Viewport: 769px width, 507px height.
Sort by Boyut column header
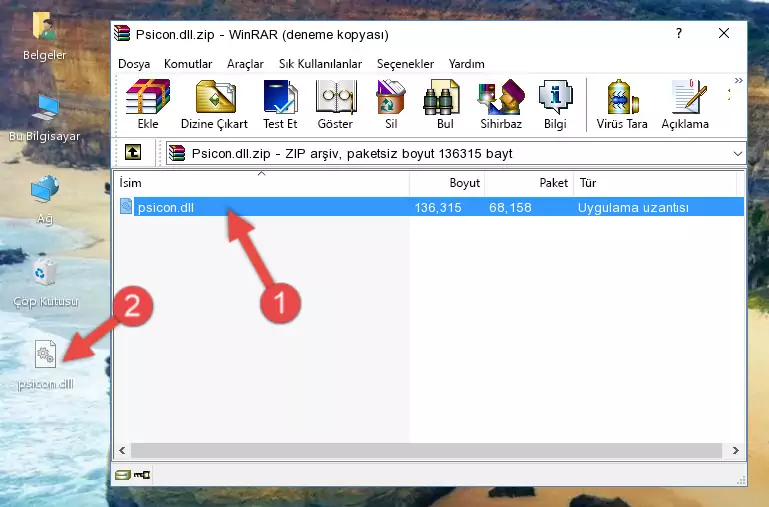tap(447, 183)
